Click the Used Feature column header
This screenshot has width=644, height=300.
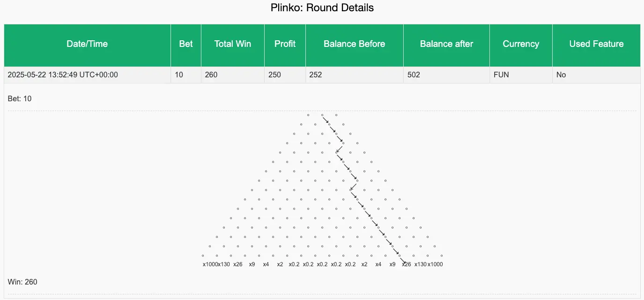(x=596, y=44)
